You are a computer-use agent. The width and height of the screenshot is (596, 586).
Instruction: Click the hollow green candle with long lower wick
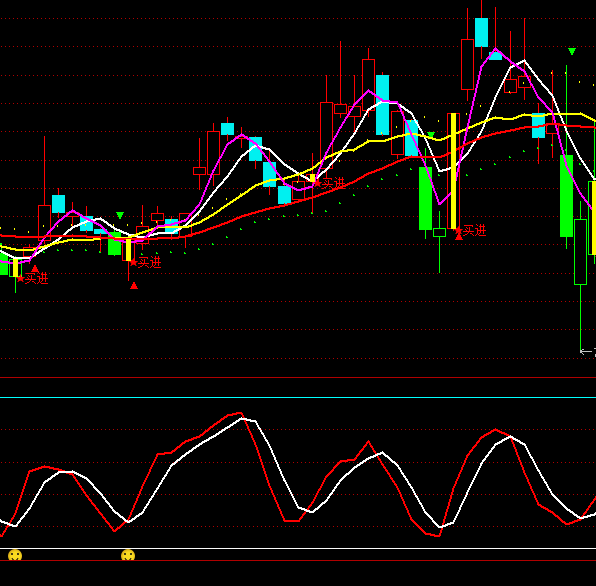(x=580, y=252)
